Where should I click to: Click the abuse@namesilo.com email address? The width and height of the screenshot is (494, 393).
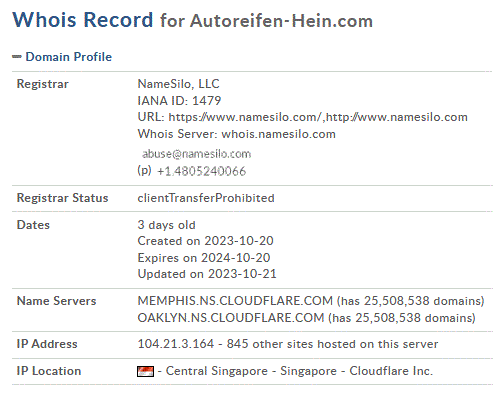pyautogui.click(x=196, y=154)
